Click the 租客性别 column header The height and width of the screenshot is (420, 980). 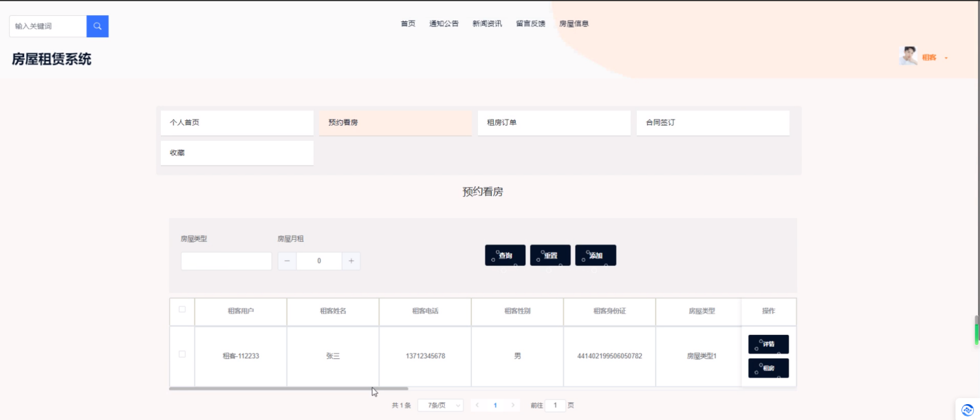[x=517, y=311]
